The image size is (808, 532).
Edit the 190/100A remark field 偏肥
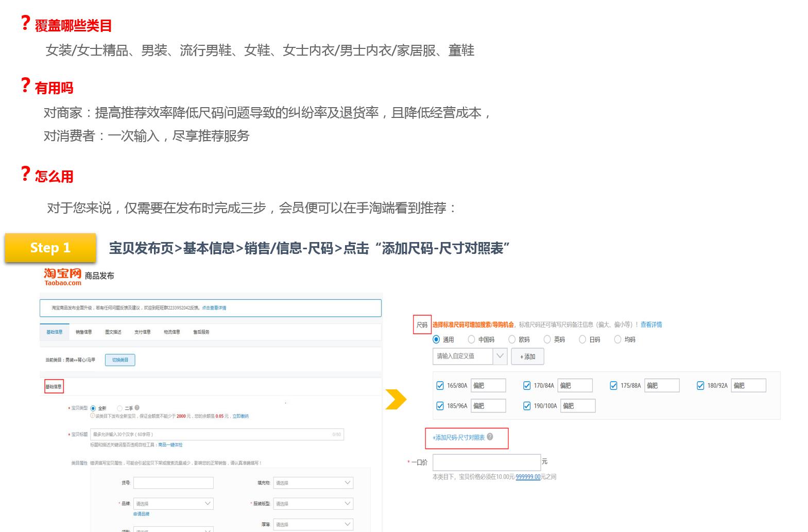tap(578, 406)
